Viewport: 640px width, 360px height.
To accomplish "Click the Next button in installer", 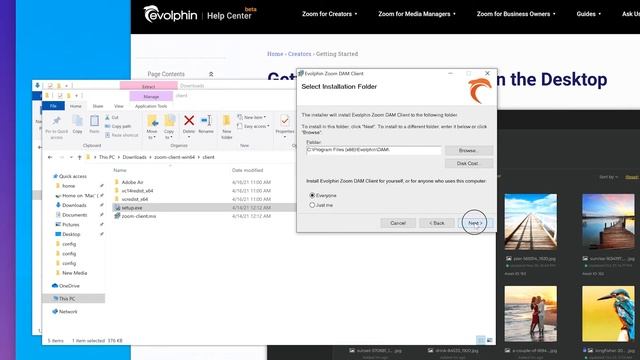I will click(x=475, y=223).
